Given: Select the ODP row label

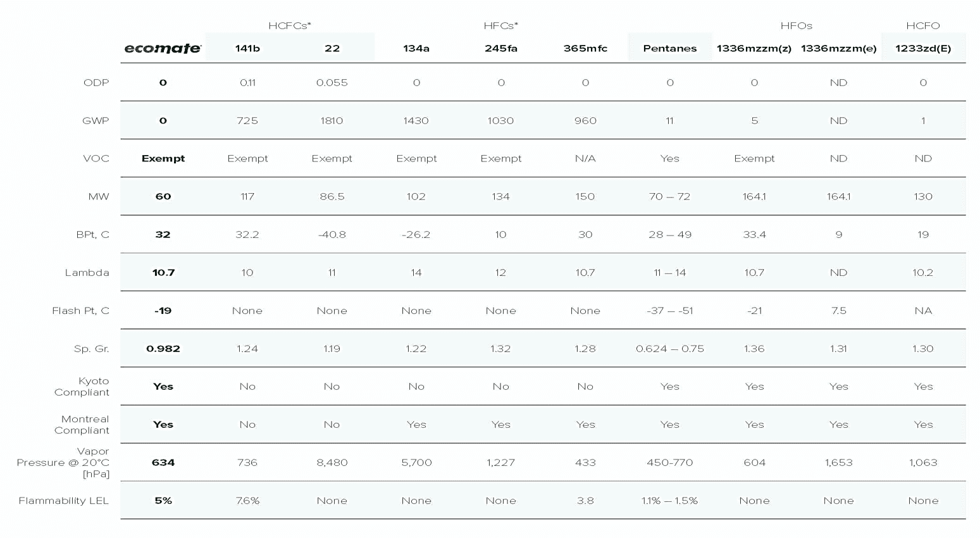Looking at the screenshot, I should (96, 82).
